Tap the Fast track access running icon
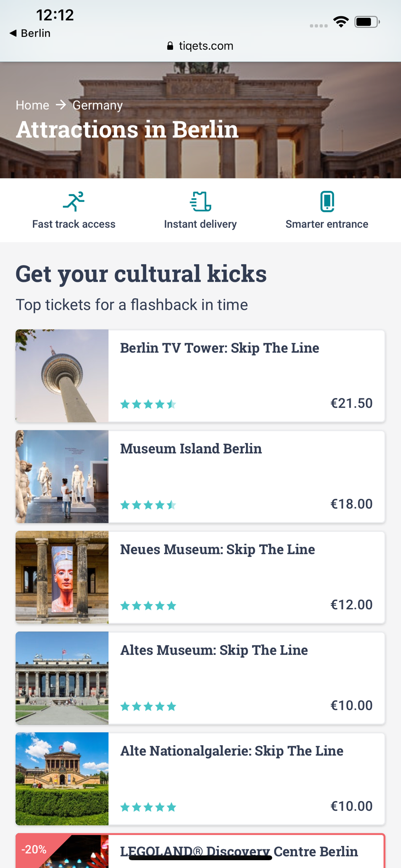Viewport: 401px width, 868px height. 74,202
